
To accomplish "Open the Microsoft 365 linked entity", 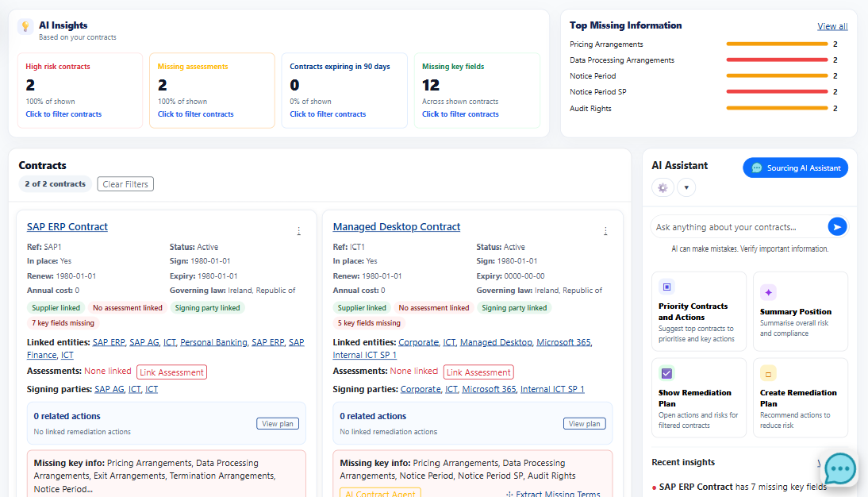I will [563, 342].
